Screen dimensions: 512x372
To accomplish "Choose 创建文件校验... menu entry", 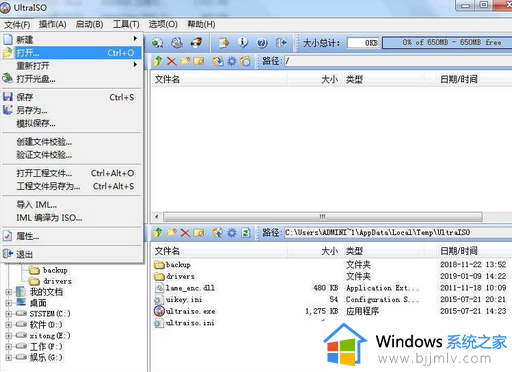I will tap(72, 142).
